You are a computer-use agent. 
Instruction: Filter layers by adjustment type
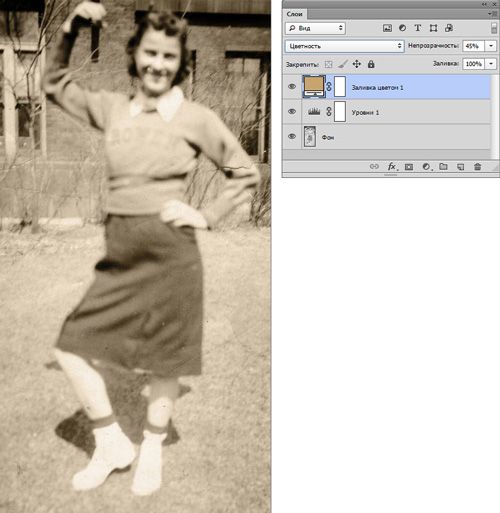(x=402, y=28)
